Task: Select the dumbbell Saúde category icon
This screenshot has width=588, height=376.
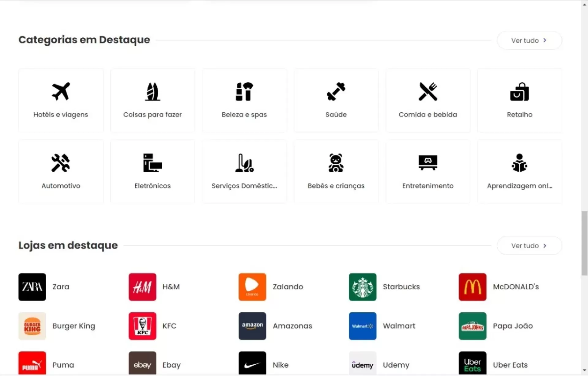Action: point(336,91)
